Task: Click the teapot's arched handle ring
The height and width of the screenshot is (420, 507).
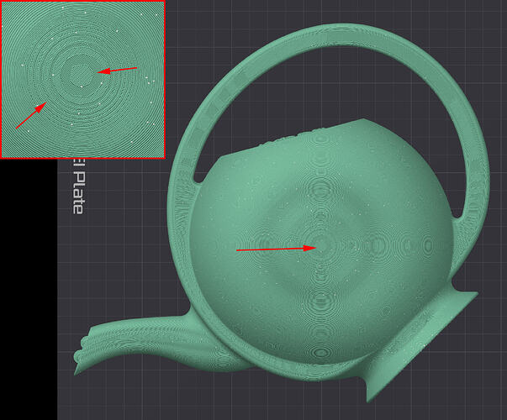Action: (343, 35)
